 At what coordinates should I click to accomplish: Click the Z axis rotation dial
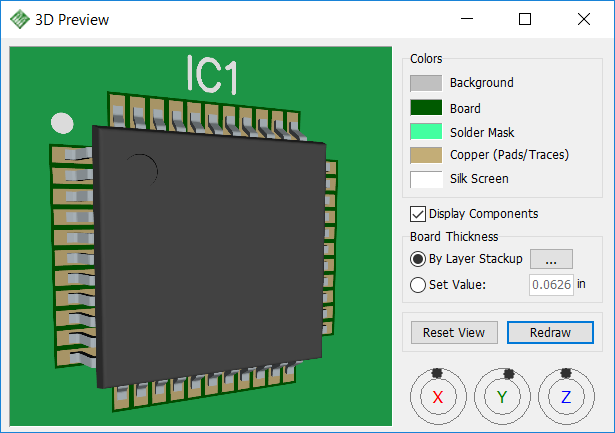566,397
